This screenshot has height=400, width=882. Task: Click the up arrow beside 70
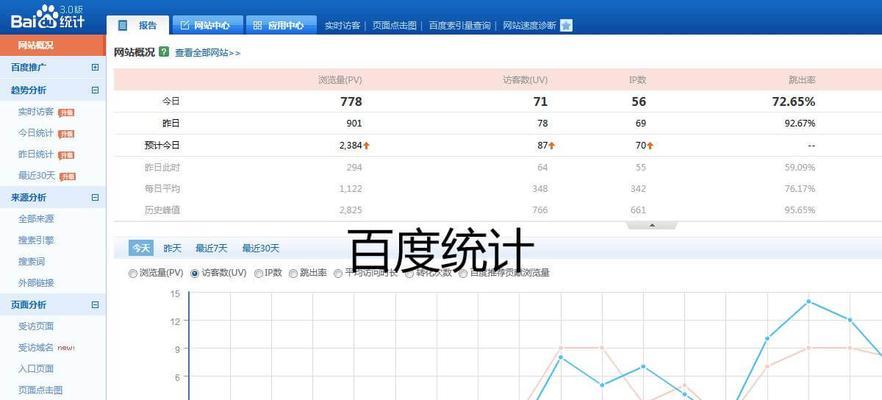[650, 146]
